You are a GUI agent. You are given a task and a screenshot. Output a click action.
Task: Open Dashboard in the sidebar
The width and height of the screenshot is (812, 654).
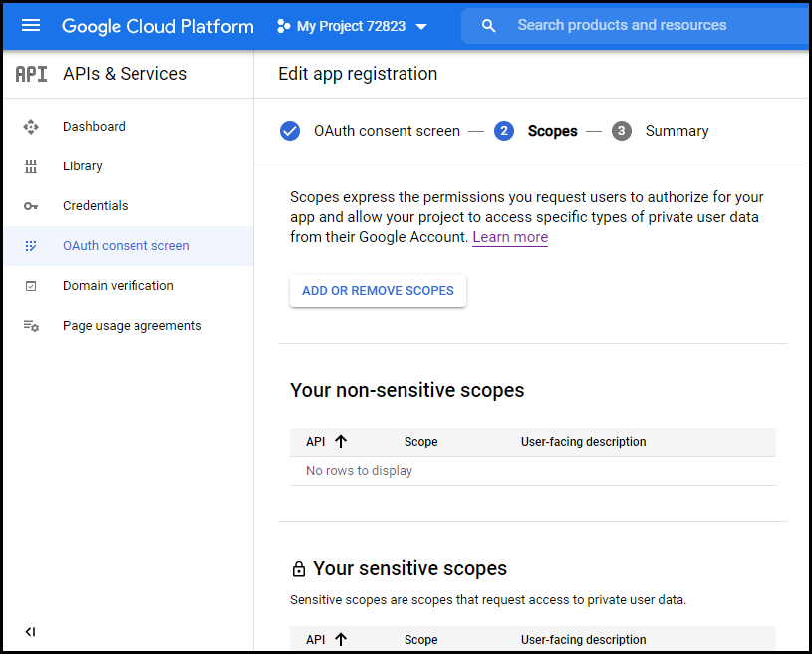tap(94, 126)
